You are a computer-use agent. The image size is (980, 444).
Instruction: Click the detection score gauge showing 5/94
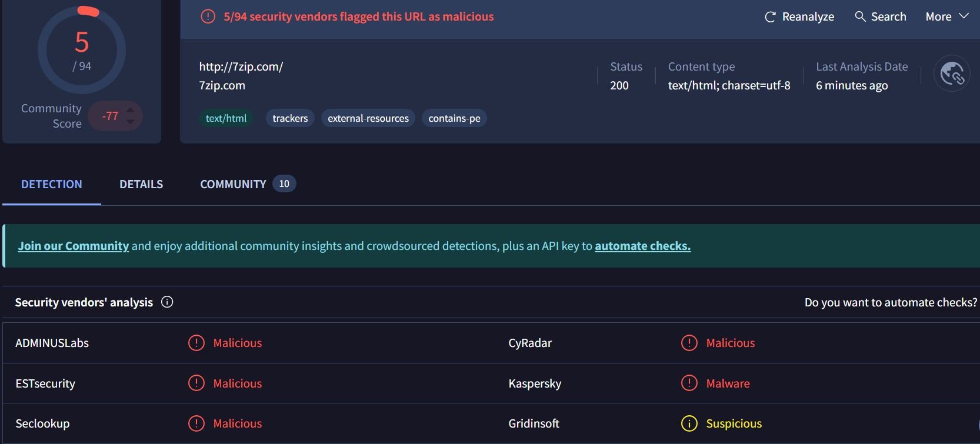(x=82, y=50)
